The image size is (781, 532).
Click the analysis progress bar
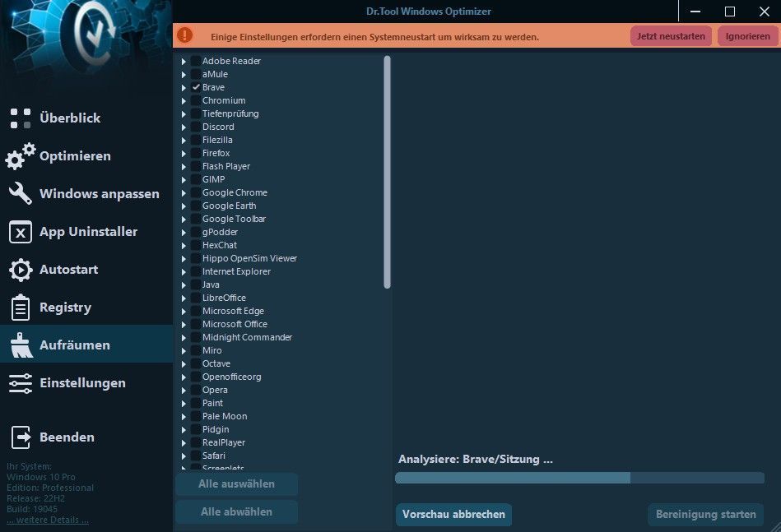click(x=579, y=478)
